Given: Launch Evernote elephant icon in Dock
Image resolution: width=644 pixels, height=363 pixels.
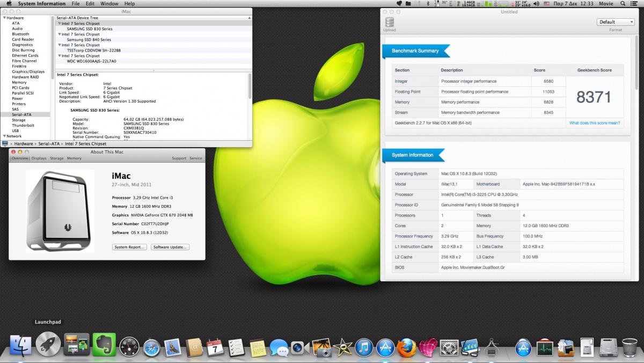Looking at the screenshot, I should click(104, 345).
